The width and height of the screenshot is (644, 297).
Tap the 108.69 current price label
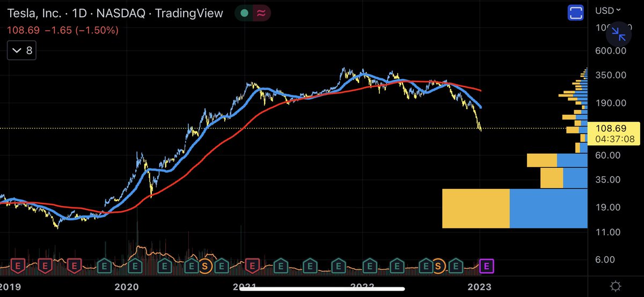coord(612,129)
